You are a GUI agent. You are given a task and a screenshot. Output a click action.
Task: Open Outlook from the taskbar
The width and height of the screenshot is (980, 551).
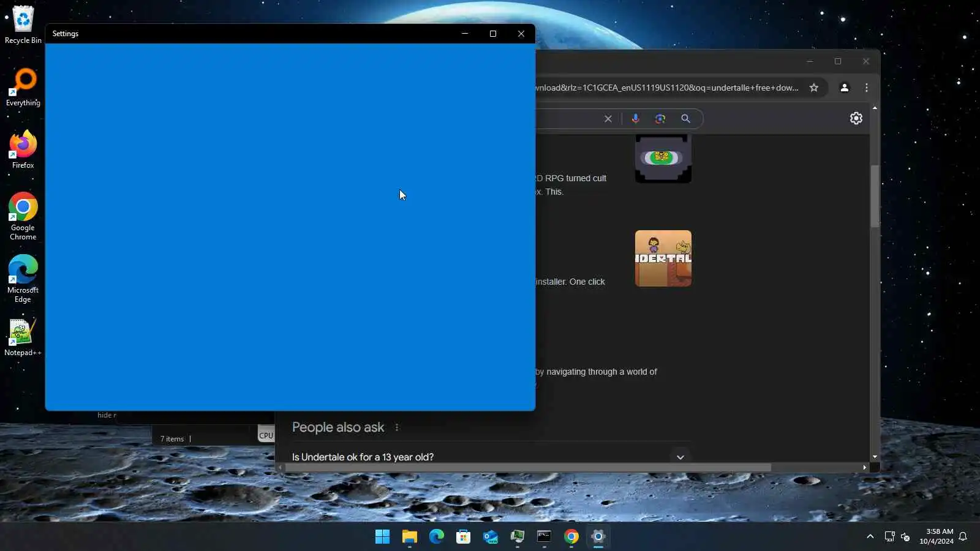click(x=491, y=537)
